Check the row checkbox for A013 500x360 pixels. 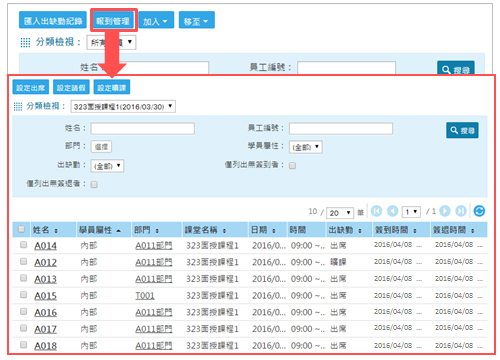(23, 278)
